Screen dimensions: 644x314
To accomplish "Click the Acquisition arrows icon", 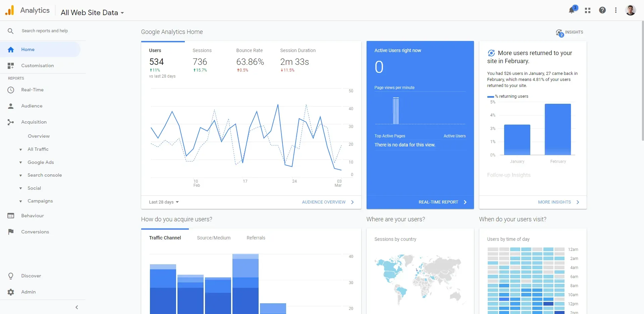I will tap(11, 122).
